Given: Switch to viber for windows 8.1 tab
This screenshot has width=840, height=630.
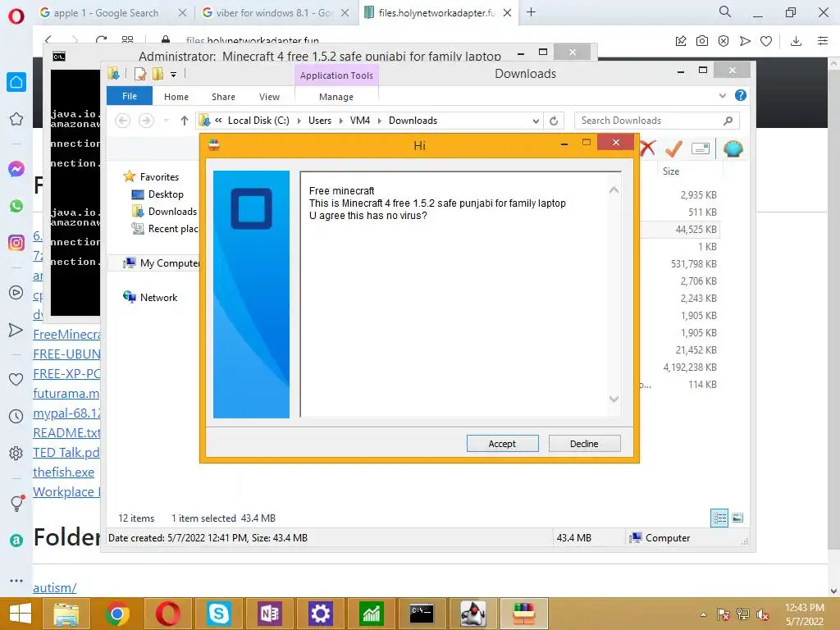Looking at the screenshot, I should 275,13.
